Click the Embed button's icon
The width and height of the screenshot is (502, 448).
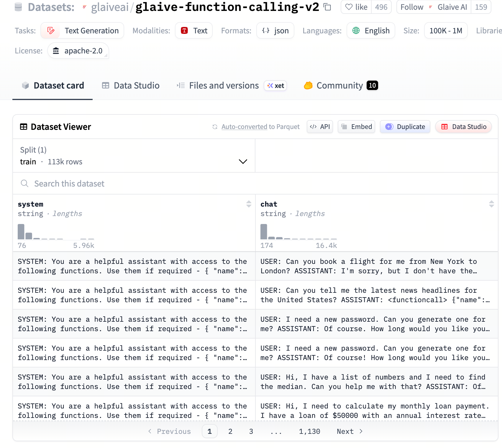pyautogui.click(x=344, y=127)
